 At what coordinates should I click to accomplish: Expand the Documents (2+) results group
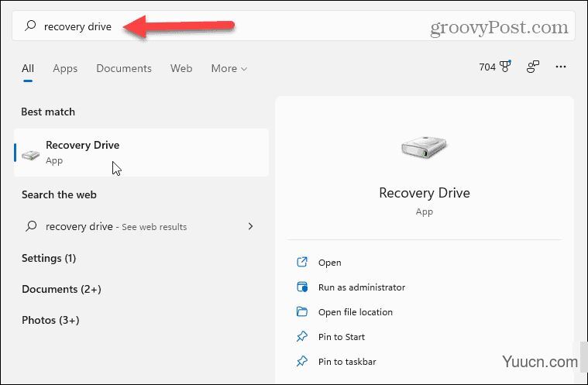point(61,290)
